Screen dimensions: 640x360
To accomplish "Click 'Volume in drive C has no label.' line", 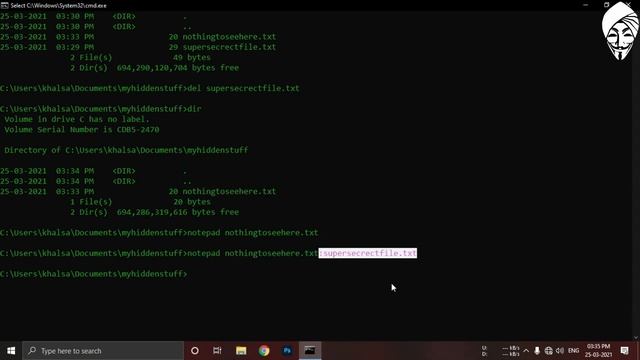I will (77, 119).
